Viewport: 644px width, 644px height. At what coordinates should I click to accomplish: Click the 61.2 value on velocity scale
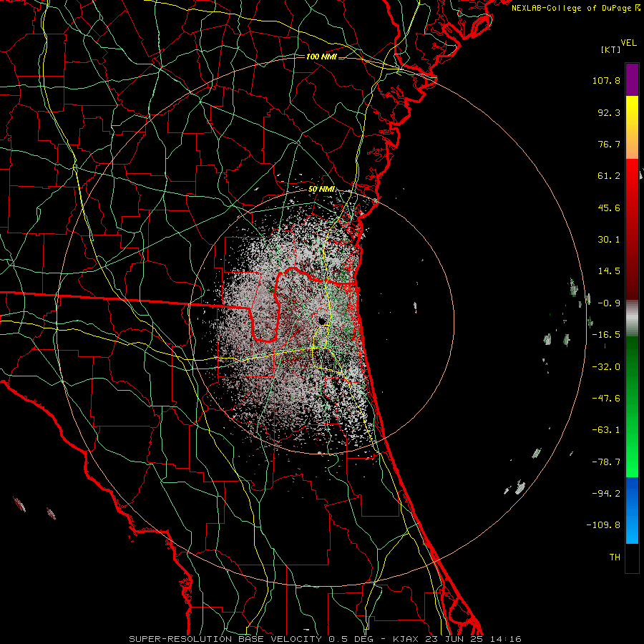[609, 176]
